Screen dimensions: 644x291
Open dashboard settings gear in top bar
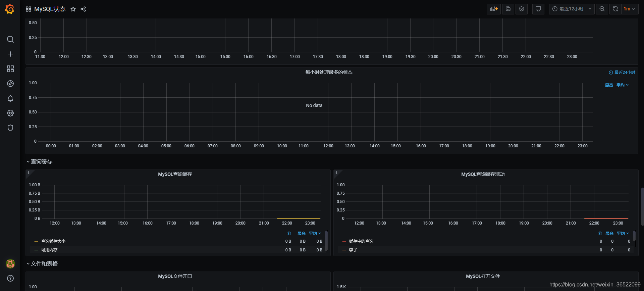522,9
